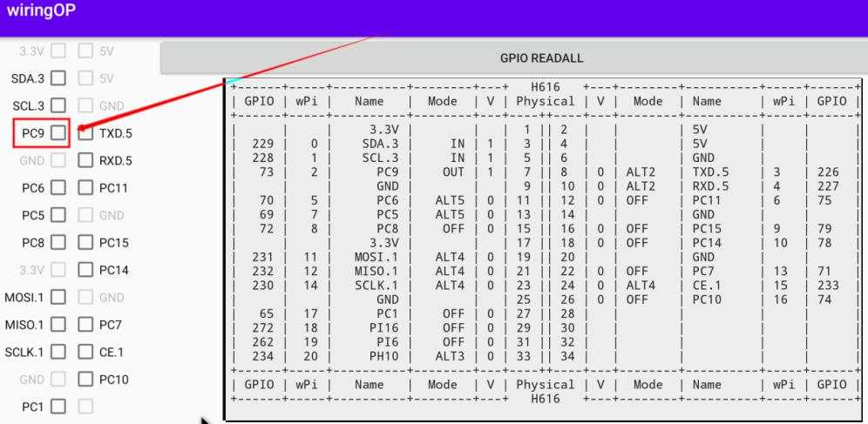Screen dimensions: 868x424
Task: Click the wiringOP app title
Action: (x=41, y=10)
